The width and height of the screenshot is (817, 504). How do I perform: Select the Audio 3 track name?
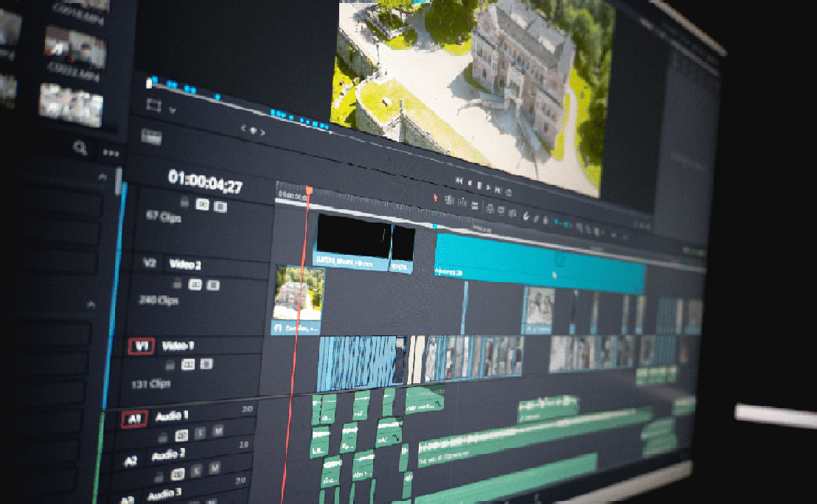pos(164,494)
